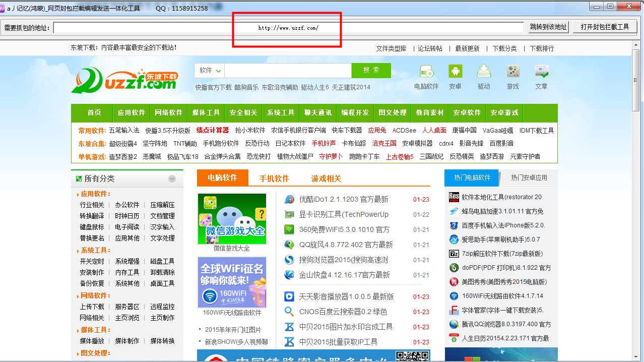Click the 蜂鸟电脑加速 icon
This screenshot has height=362, width=644.
[x=454, y=211]
